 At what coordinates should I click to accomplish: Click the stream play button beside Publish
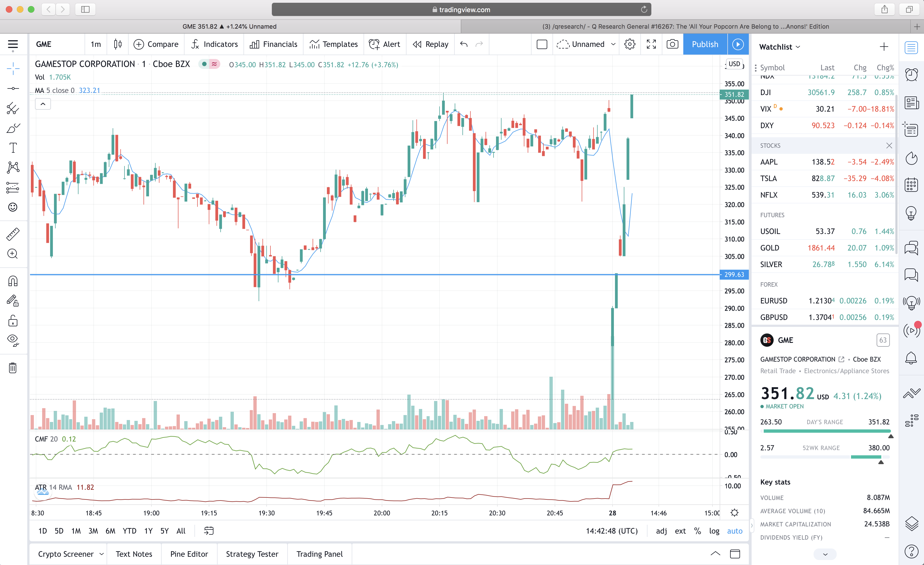pos(738,44)
